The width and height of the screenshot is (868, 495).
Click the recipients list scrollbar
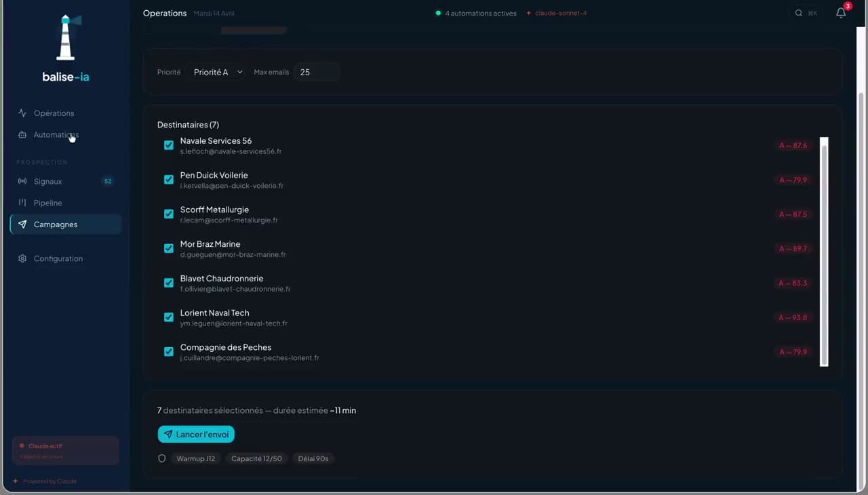pos(824,251)
